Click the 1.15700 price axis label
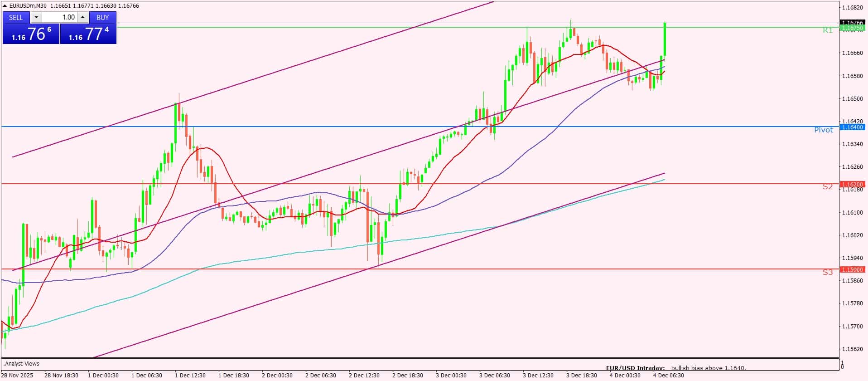This screenshot has height=381, width=868. click(852, 327)
